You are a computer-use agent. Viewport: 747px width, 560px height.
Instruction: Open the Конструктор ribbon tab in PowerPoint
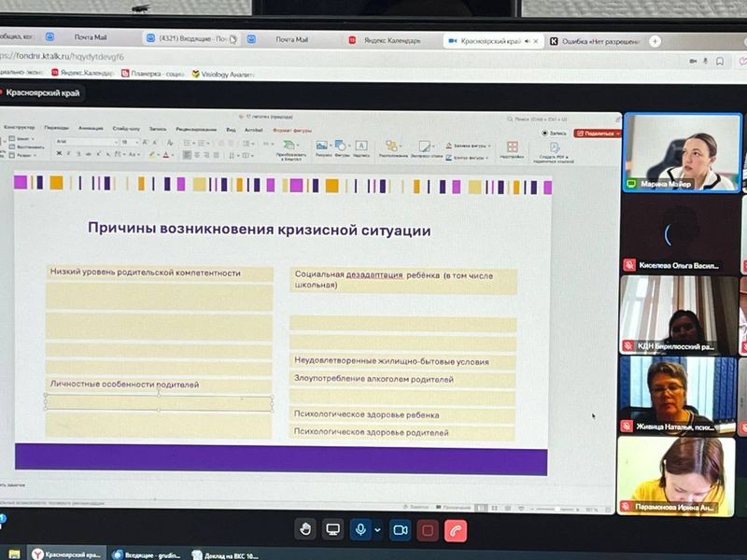(x=19, y=127)
